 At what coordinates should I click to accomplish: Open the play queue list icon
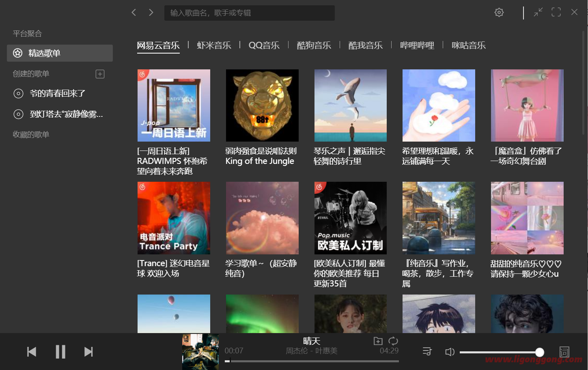click(x=427, y=351)
